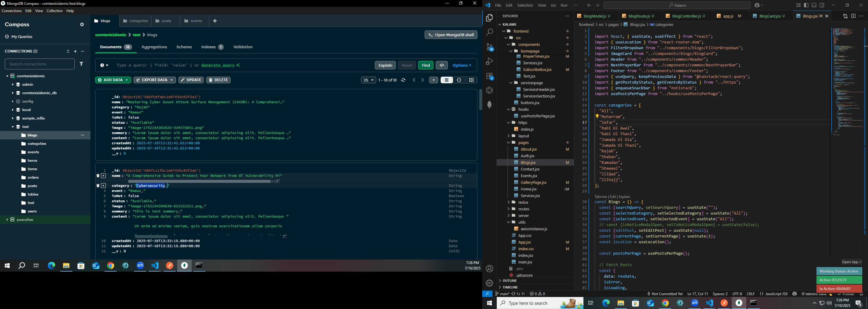Toggle VS Code bottom panel

pyautogui.click(x=814, y=5)
